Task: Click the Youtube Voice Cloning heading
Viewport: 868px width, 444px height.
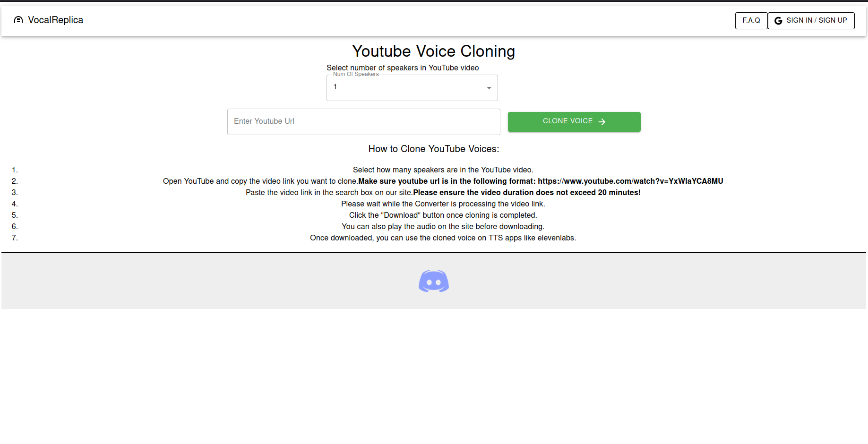Action: (434, 51)
